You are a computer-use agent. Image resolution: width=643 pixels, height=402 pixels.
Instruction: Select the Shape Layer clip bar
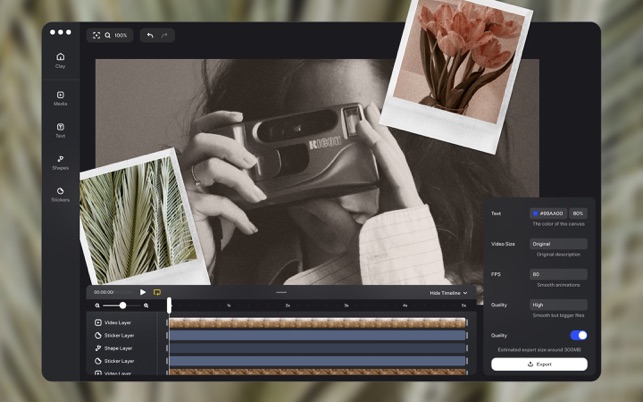(x=317, y=348)
